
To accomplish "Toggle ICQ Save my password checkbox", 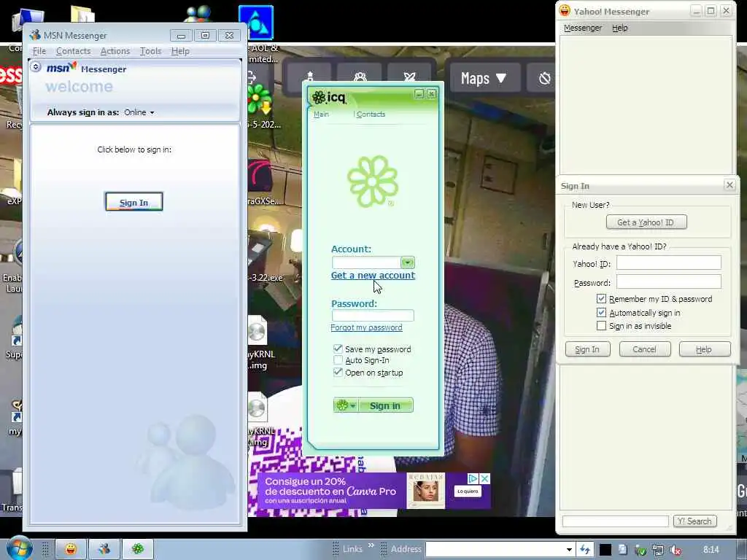I will click(338, 349).
